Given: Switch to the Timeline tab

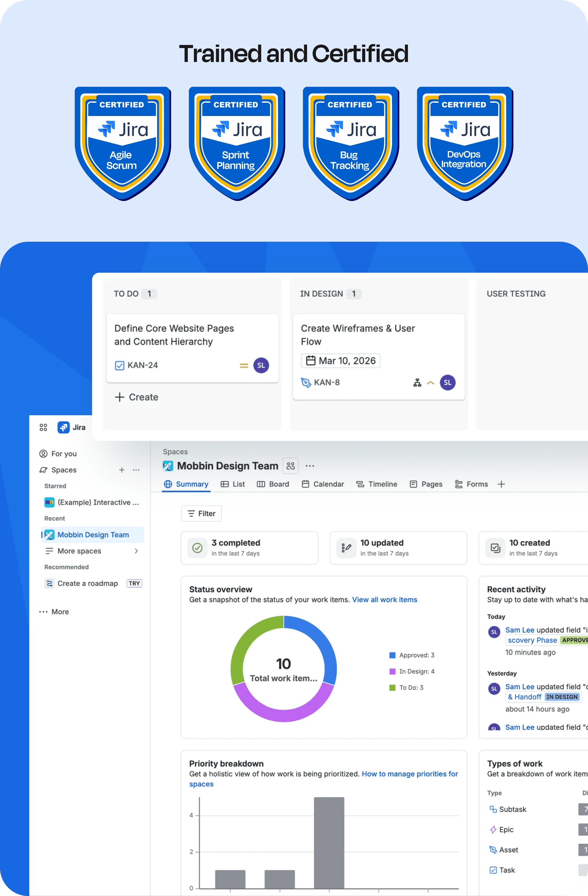Looking at the screenshot, I should (x=377, y=484).
